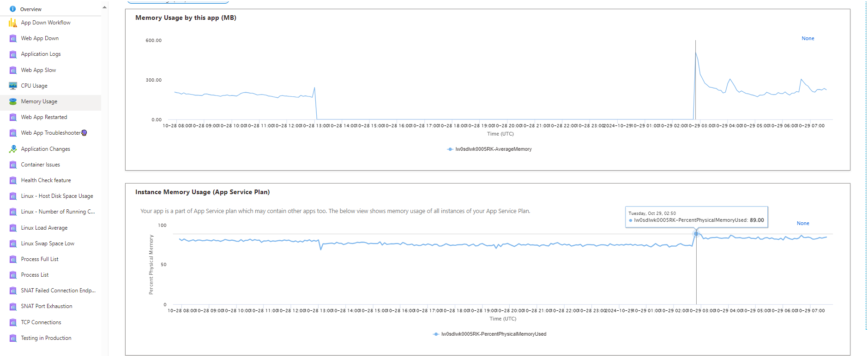This screenshot has width=868, height=356.
Task: Select Testing in Production from the menu
Action: pos(46,338)
